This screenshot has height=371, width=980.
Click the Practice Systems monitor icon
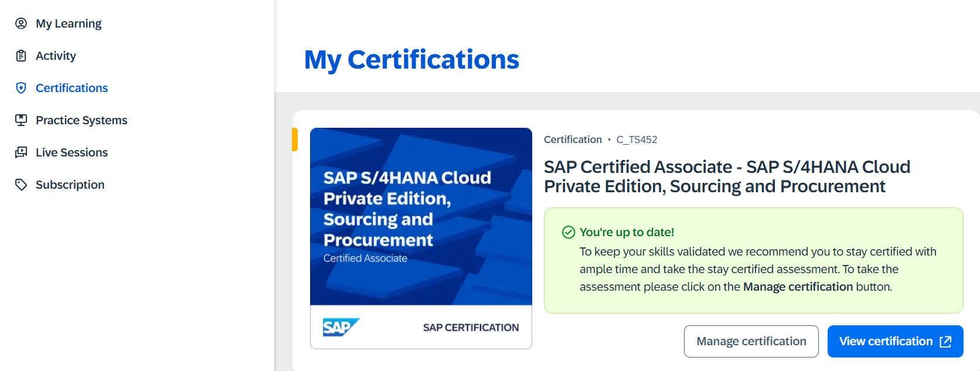coord(21,120)
